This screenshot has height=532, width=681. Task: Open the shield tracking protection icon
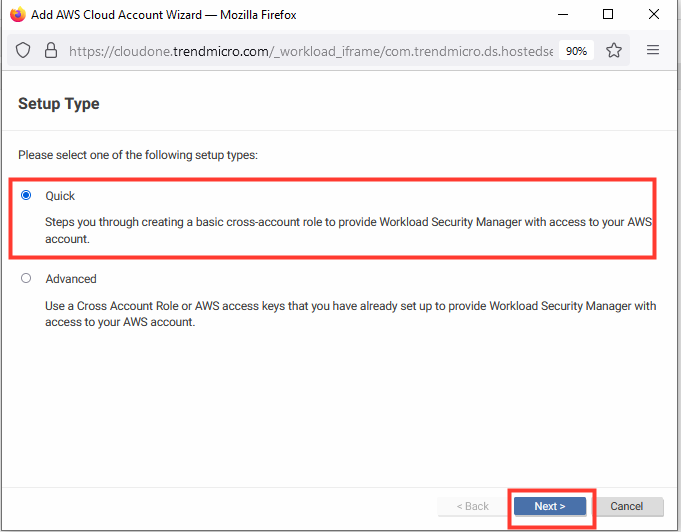coord(23,50)
